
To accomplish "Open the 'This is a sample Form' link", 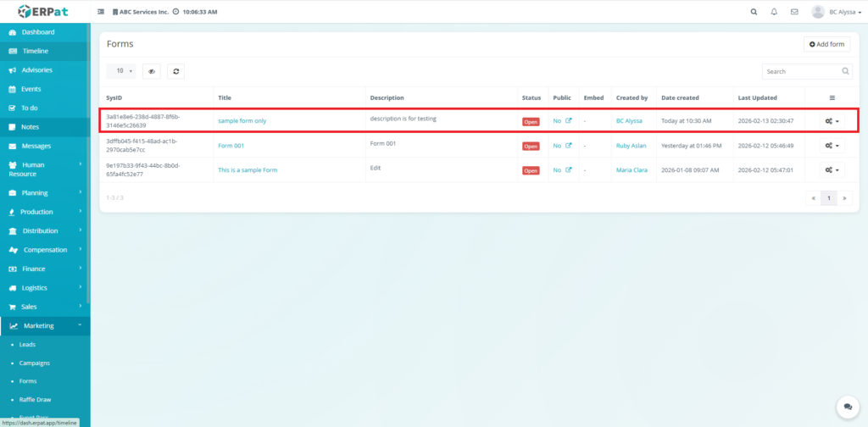I will (248, 170).
